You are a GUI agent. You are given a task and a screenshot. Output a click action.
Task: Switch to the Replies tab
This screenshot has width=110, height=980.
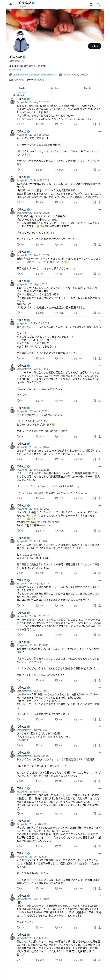[55, 88]
